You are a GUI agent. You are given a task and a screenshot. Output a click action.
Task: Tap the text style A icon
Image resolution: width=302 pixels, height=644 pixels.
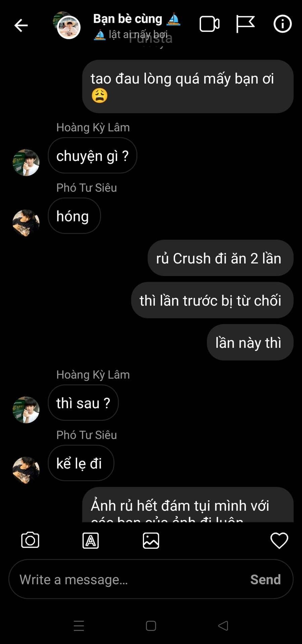coord(91,540)
